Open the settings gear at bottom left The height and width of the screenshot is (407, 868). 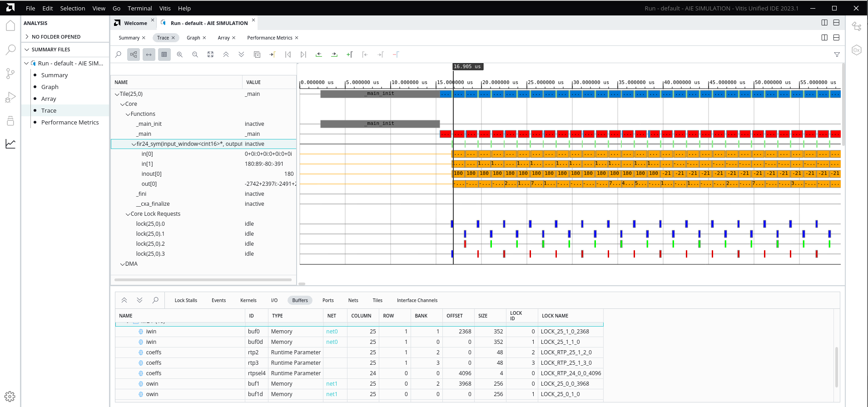[x=10, y=396]
